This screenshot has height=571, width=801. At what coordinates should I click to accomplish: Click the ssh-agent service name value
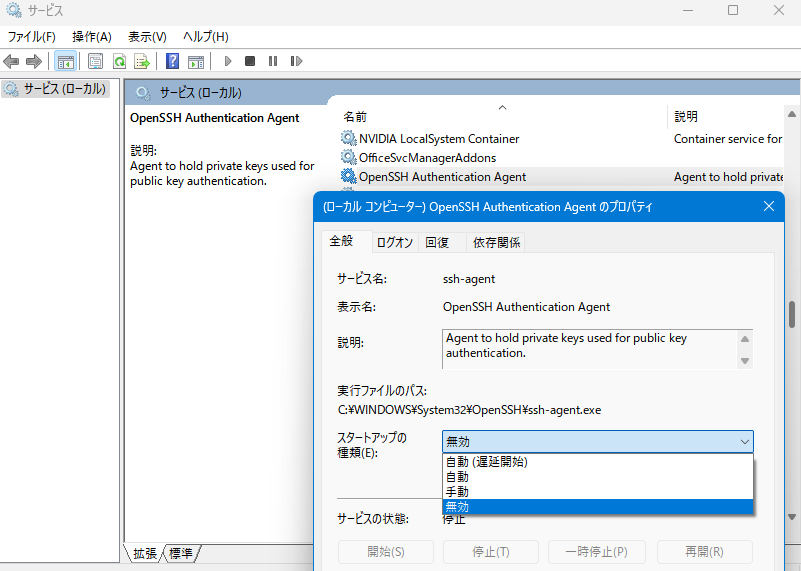coord(468,279)
